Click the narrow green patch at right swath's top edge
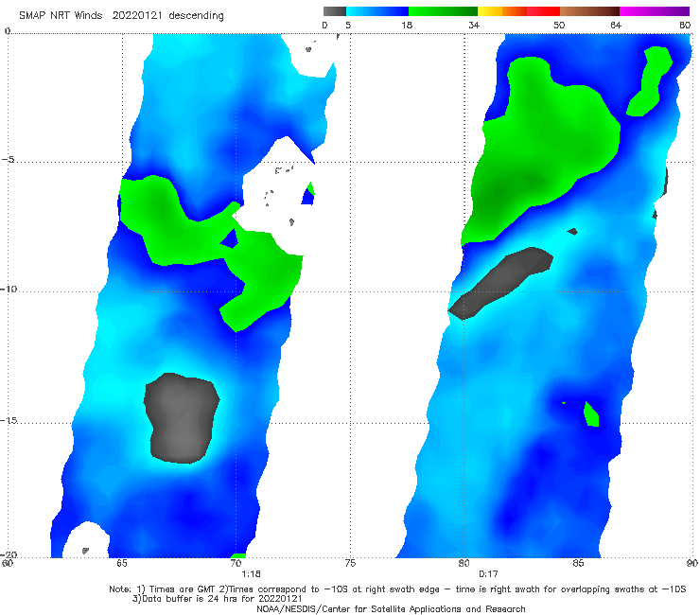The width and height of the screenshot is (700, 615). pyautogui.click(x=650, y=81)
